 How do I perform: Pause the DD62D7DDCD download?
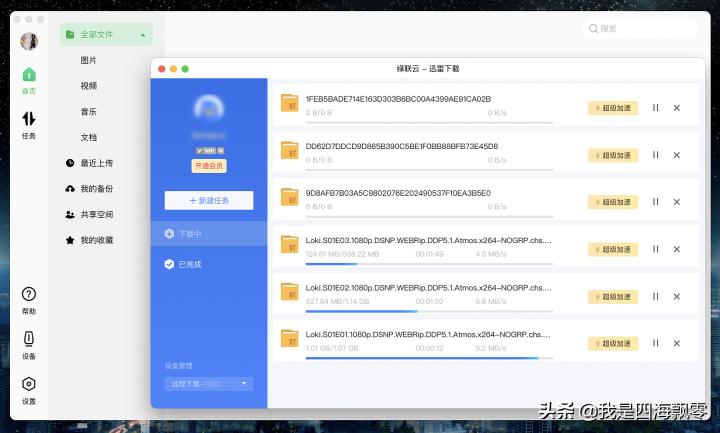point(656,155)
